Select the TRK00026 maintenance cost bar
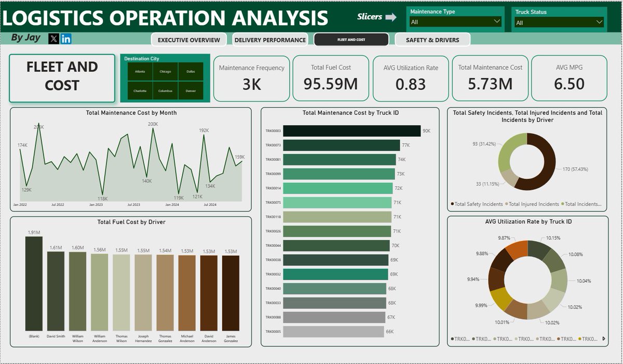The height and width of the screenshot is (364, 623). tap(337, 231)
